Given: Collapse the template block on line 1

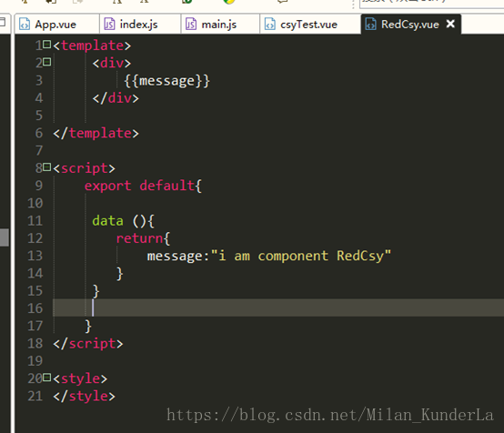Looking at the screenshot, I should 47,44.
